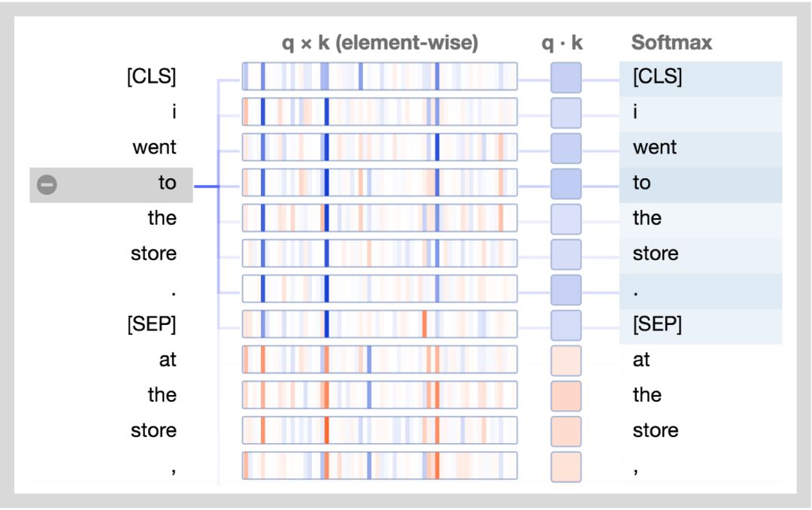Click the element-wise heat strip for [SEP]

[380, 324]
